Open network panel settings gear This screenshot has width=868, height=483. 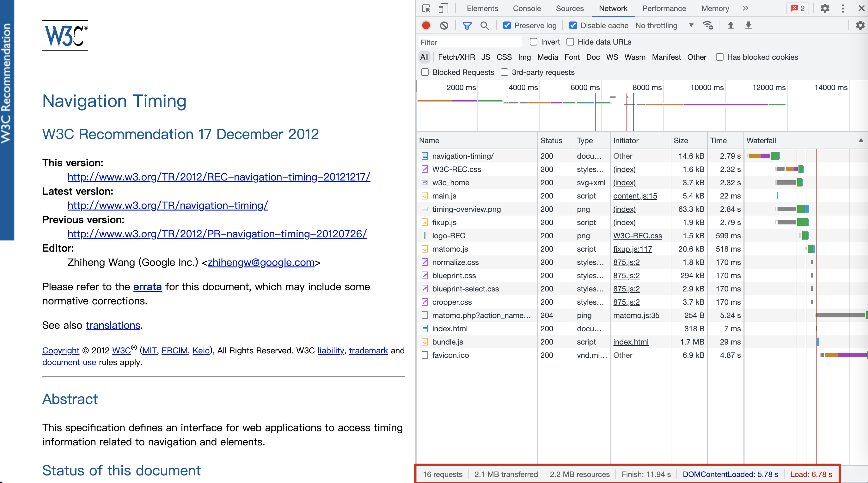[860, 25]
